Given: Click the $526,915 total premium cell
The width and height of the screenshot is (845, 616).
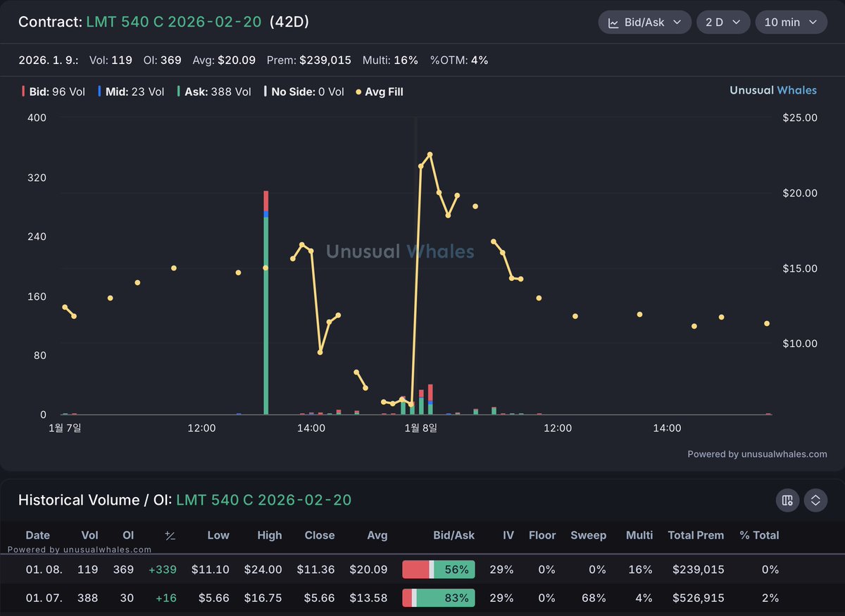Looking at the screenshot, I should [x=698, y=598].
